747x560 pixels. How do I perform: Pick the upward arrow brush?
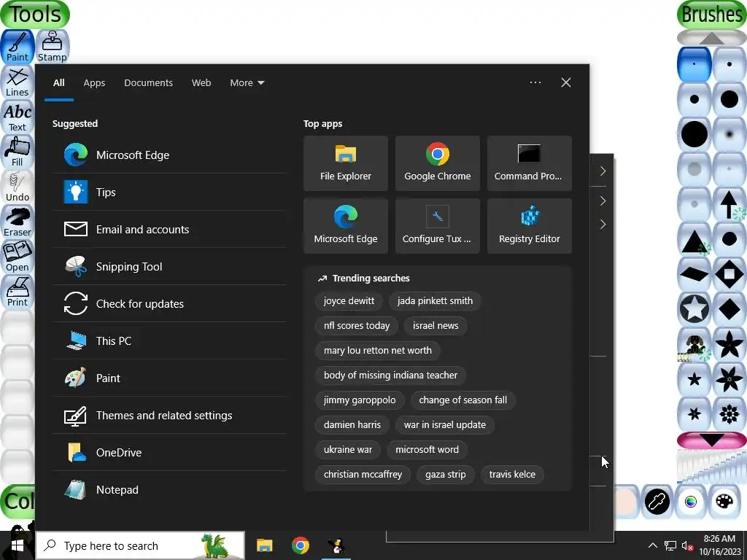point(729,204)
